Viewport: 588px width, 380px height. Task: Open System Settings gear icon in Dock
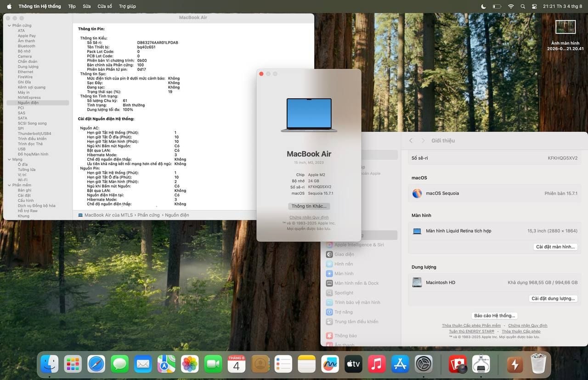pyautogui.click(x=424, y=364)
